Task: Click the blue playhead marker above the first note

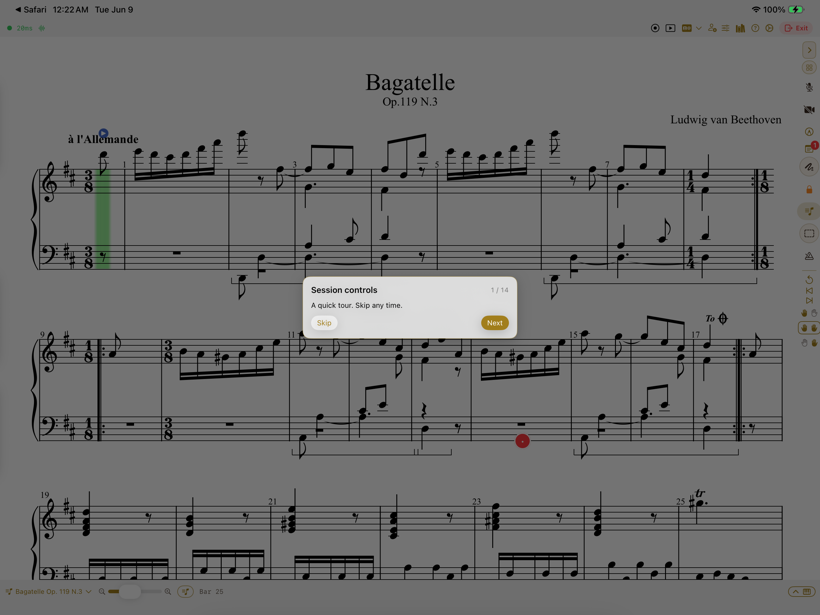Action: coord(104,133)
